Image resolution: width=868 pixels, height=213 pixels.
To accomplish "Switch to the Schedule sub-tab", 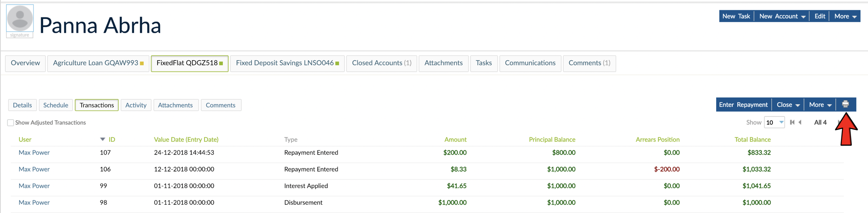I will pos(56,105).
